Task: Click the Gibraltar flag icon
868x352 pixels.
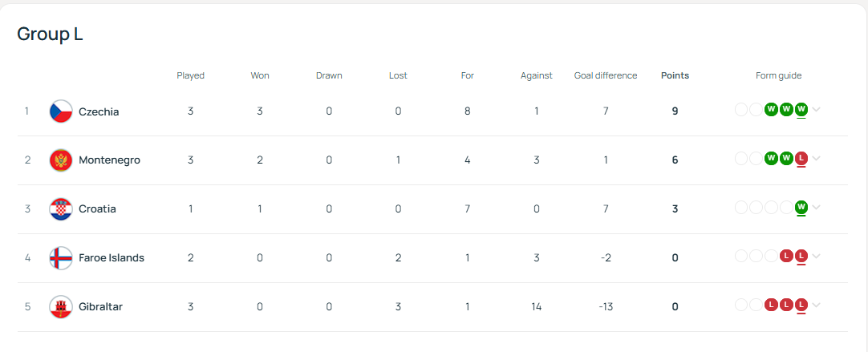Action: point(61,306)
